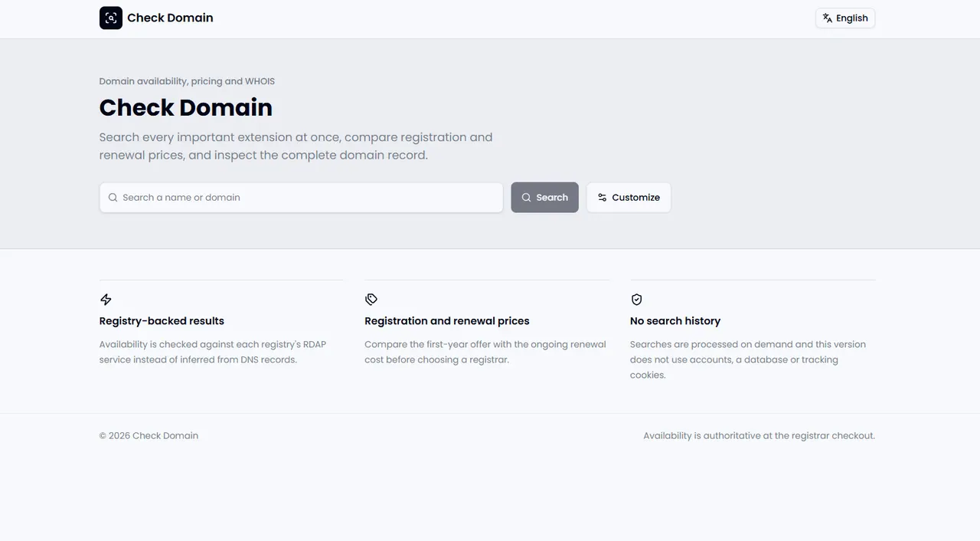The height and width of the screenshot is (541, 980).
Task: Select the Registry-backed results heading
Action: (162, 321)
